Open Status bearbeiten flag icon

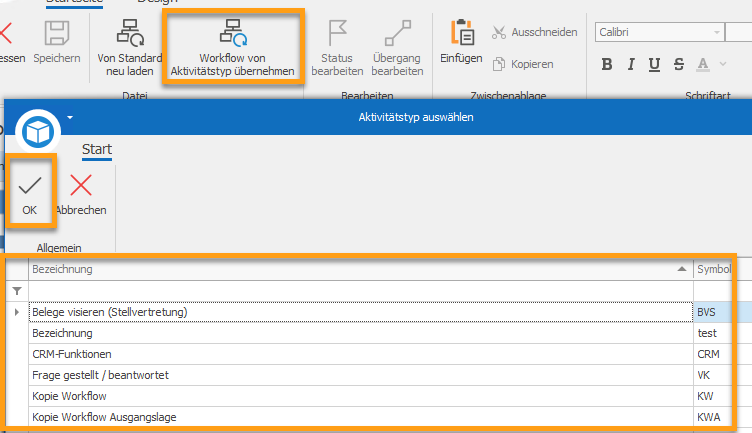[x=338, y=33]
